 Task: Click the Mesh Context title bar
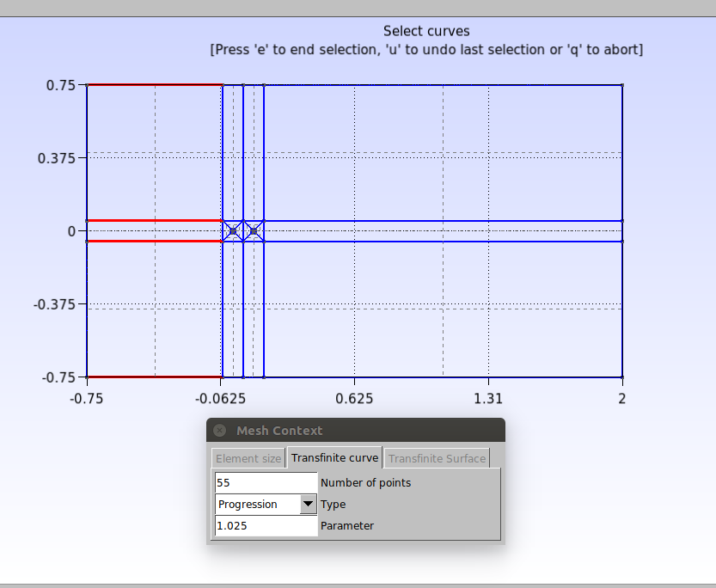click(356, 430)
